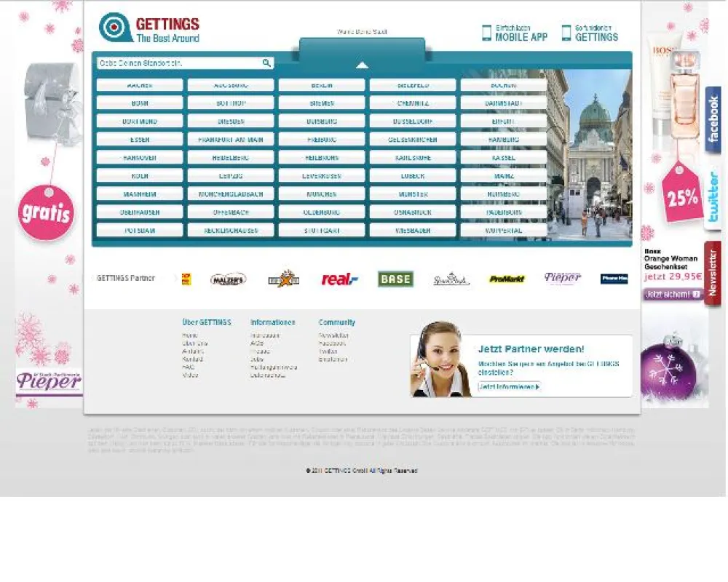Click the orange X partner logo
Image resolution: width=728 pixels, height=582 pixels.
pos(284,279)
